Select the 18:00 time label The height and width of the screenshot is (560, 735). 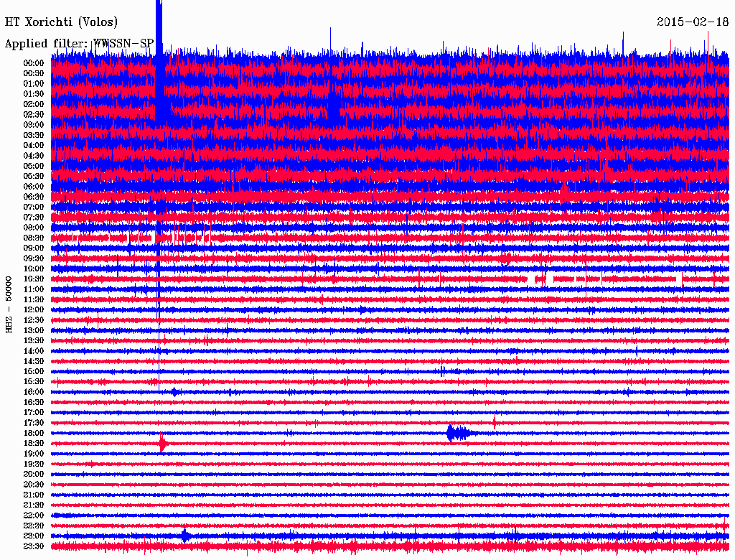(x=34, y=433)
